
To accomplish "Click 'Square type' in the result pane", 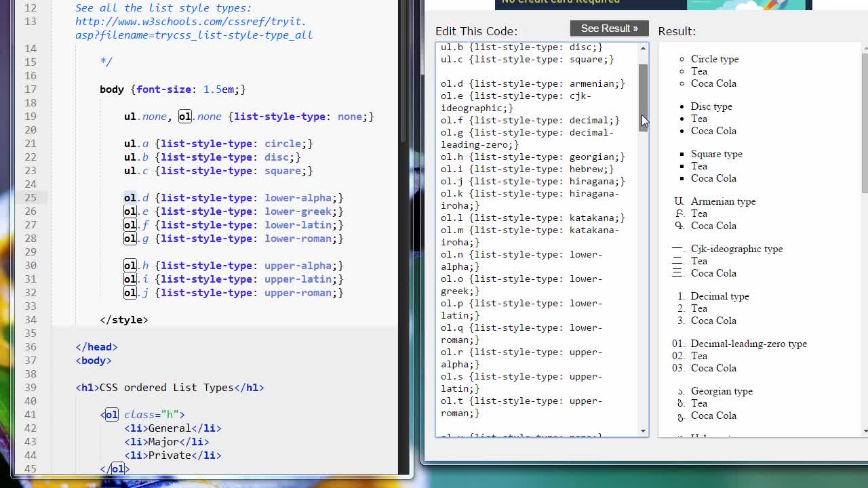I will pos(717,154).
